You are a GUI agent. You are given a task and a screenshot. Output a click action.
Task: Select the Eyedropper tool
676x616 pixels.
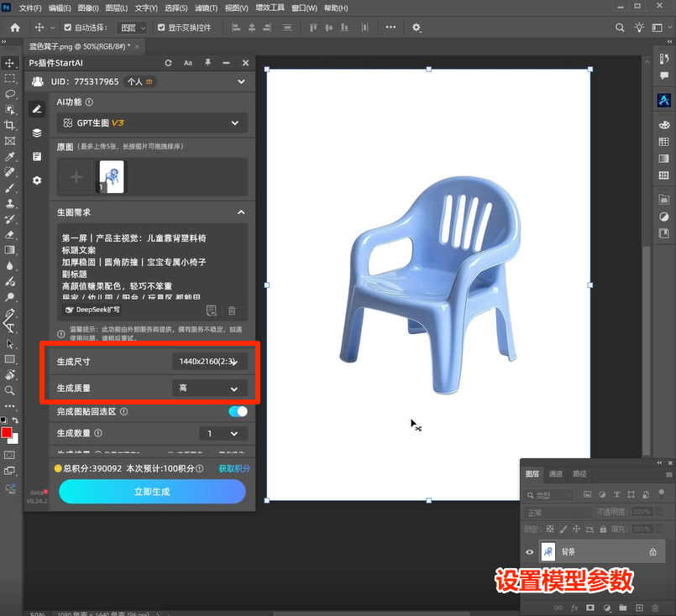pyautogui.click(x=9, y=156)
